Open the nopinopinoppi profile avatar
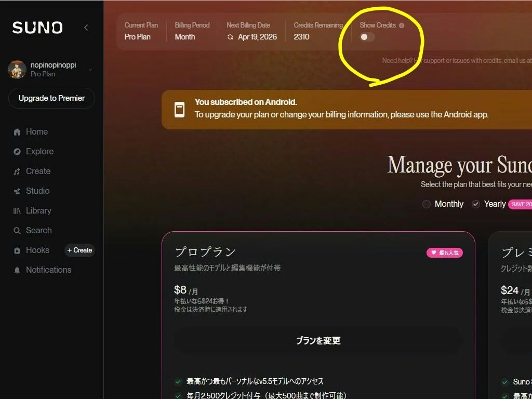532x399 pixels. (x=17, y=70)
